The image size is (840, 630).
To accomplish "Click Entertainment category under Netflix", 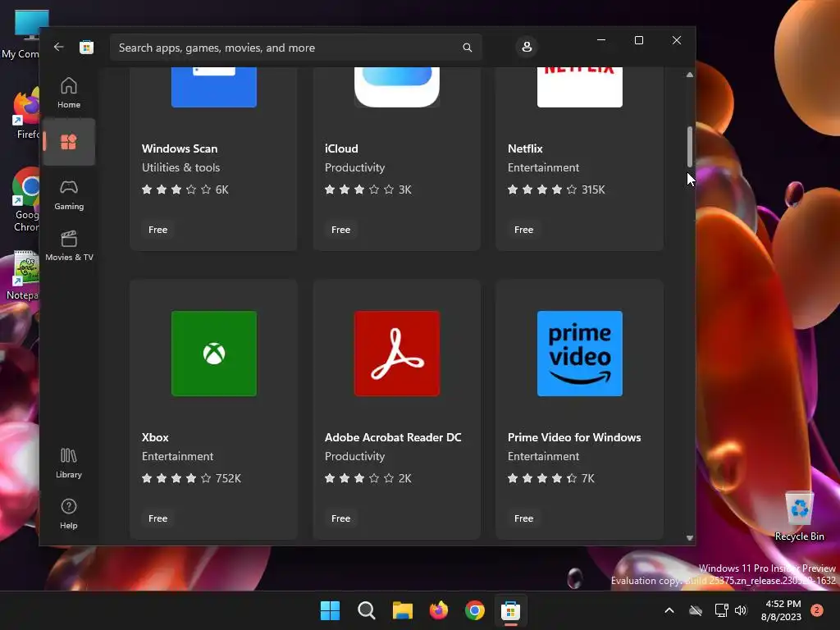I will (543, 167).
